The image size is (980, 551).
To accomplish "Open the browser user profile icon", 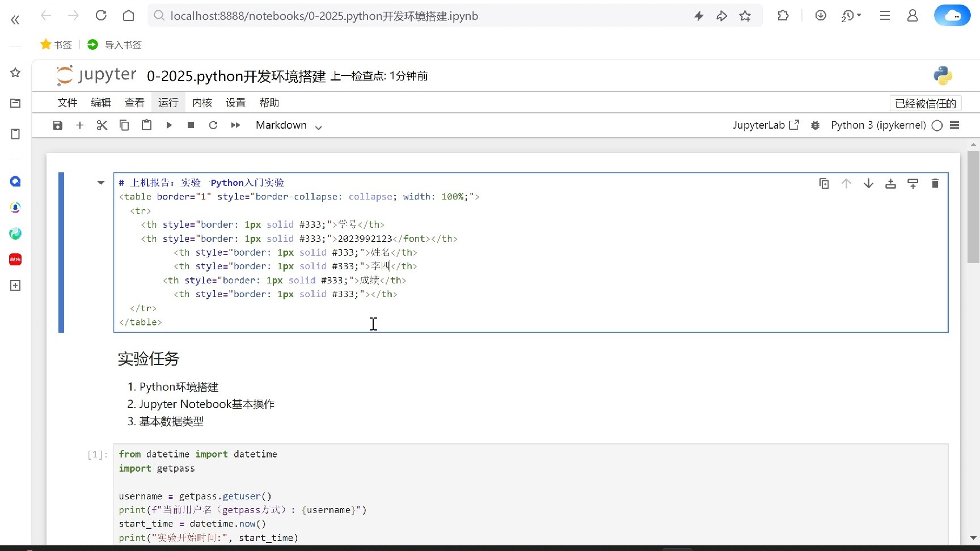I will (x=913, y=16).
